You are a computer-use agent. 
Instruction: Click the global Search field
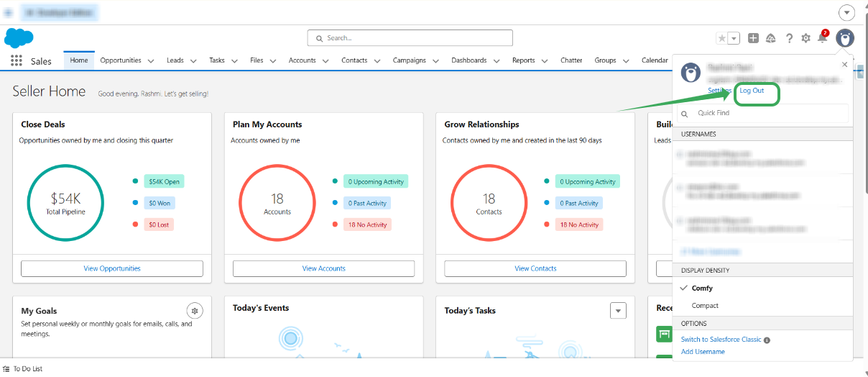[x=410, y=38]
